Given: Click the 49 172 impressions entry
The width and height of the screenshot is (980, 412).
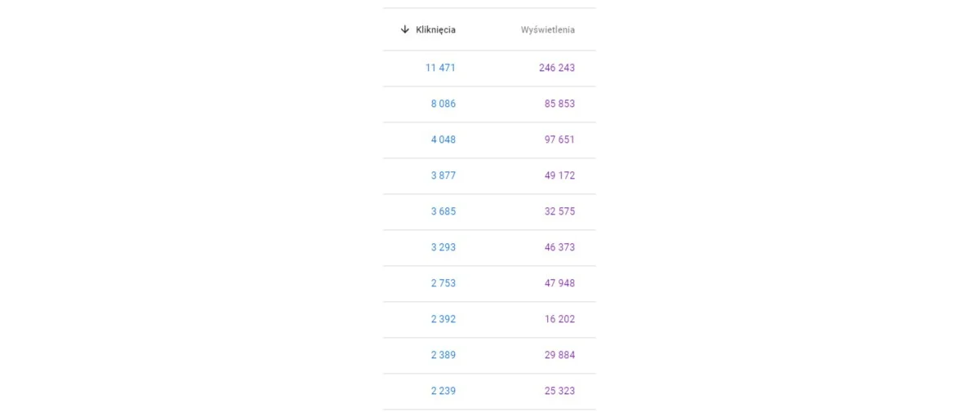Looking at the screenshot, I should point(559,175).
